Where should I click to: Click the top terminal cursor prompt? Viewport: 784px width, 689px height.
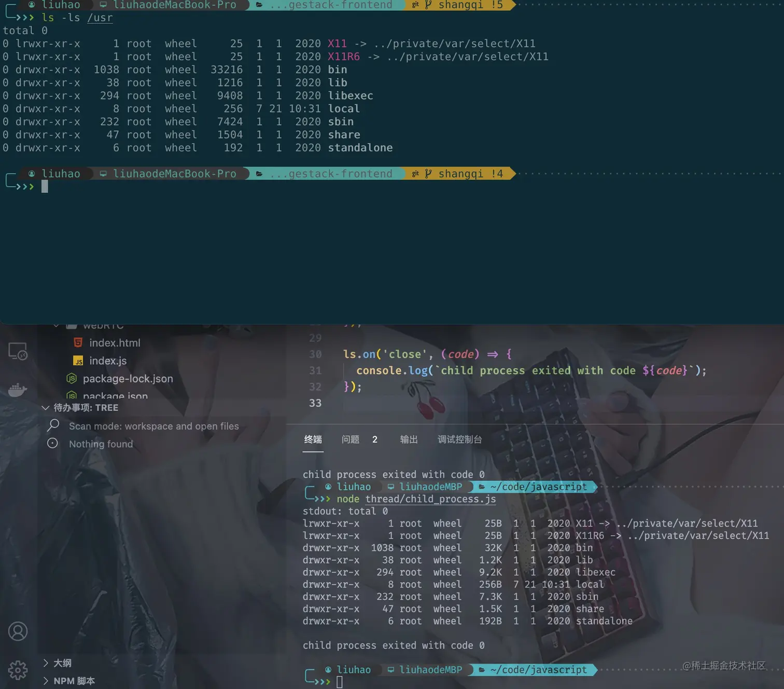[x=45, y=186]
